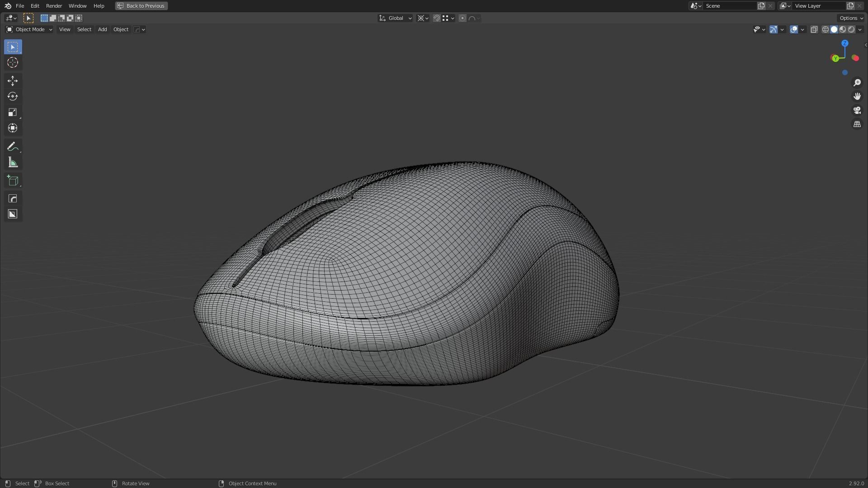Toggle proportional editing button
The height and width of the screenshot is (488, 868).
(462, 18)
